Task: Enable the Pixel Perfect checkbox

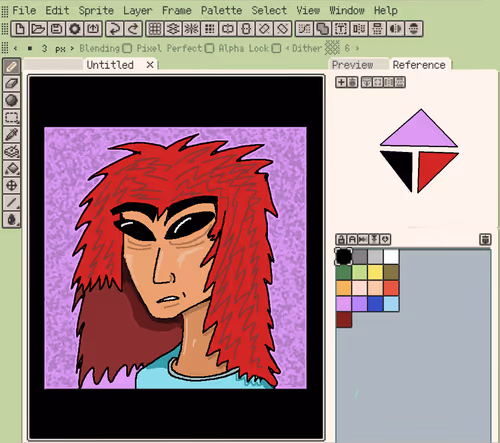Action: pos(209,49)
